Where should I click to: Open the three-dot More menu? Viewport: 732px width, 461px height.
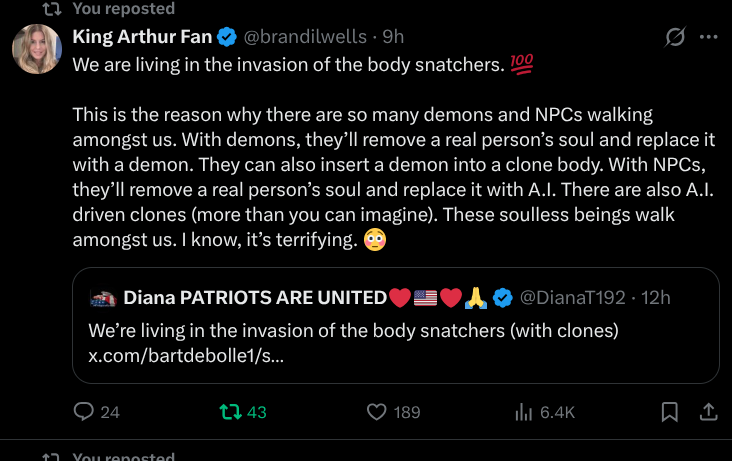709,37
